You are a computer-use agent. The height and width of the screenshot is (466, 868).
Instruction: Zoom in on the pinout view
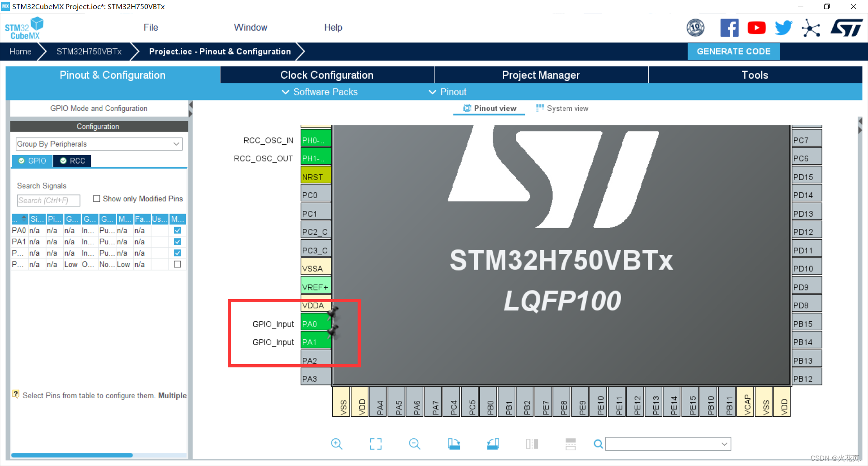336,444
